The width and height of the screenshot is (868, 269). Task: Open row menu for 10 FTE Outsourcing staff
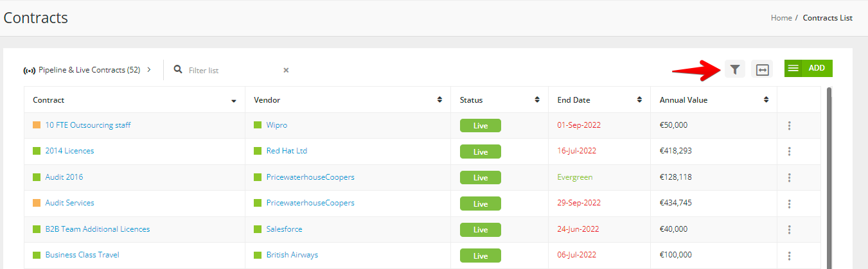click(789, 125)
